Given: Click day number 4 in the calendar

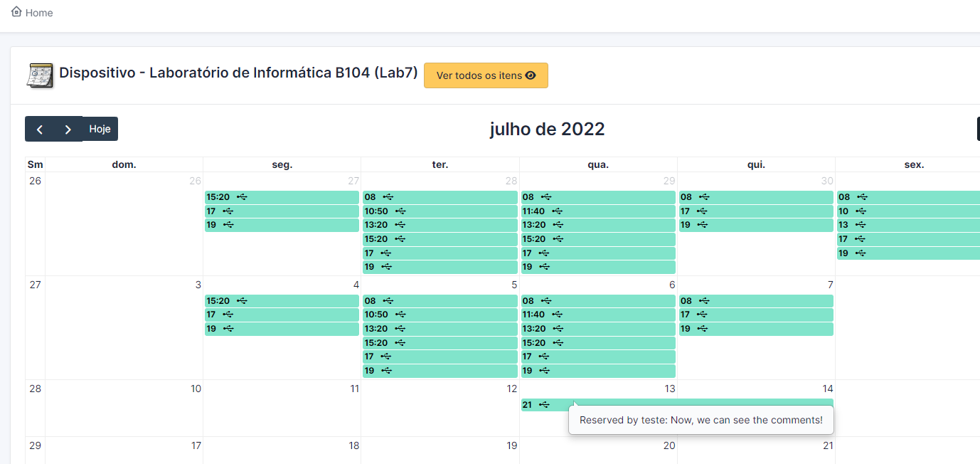Looking at the screenshot, I should [x=356, y=285].
